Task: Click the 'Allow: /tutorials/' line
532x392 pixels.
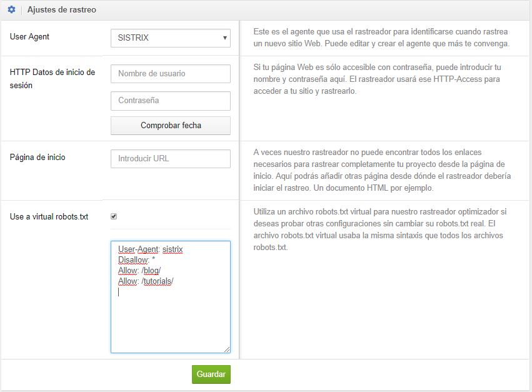Action: (146, 281)
